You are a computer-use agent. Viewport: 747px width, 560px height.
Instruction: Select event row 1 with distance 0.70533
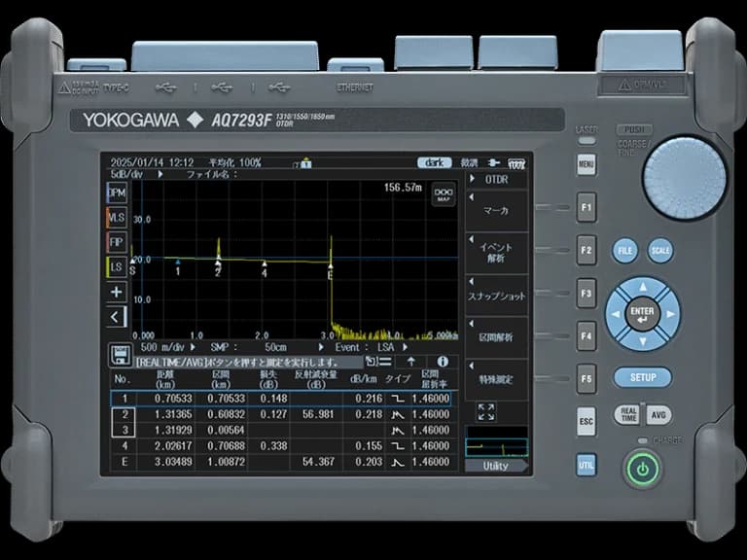click(x=281, y=399)
